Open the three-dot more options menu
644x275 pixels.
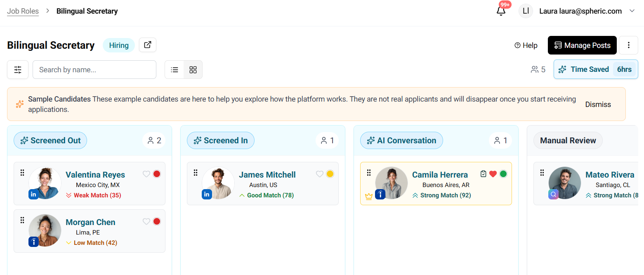tap(629, 45)
